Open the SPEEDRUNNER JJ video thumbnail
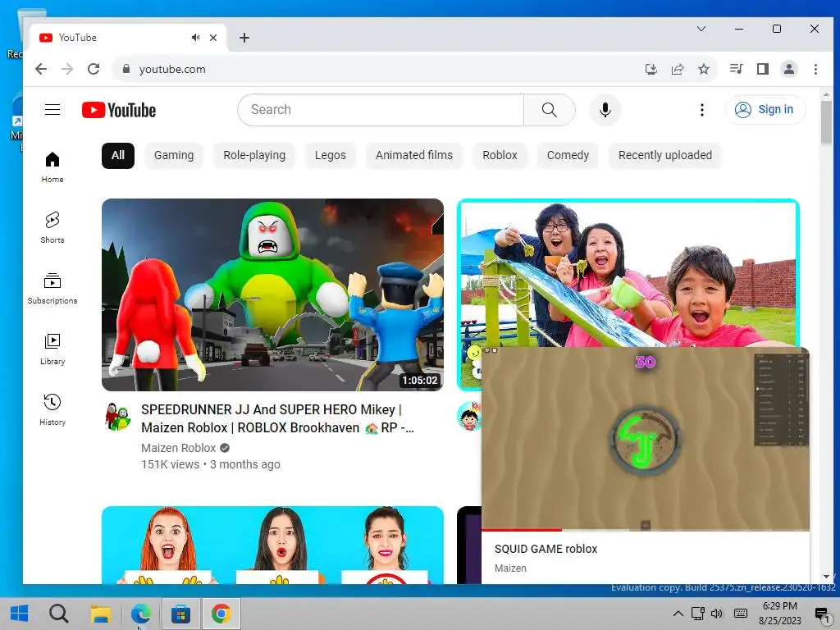 272,294
